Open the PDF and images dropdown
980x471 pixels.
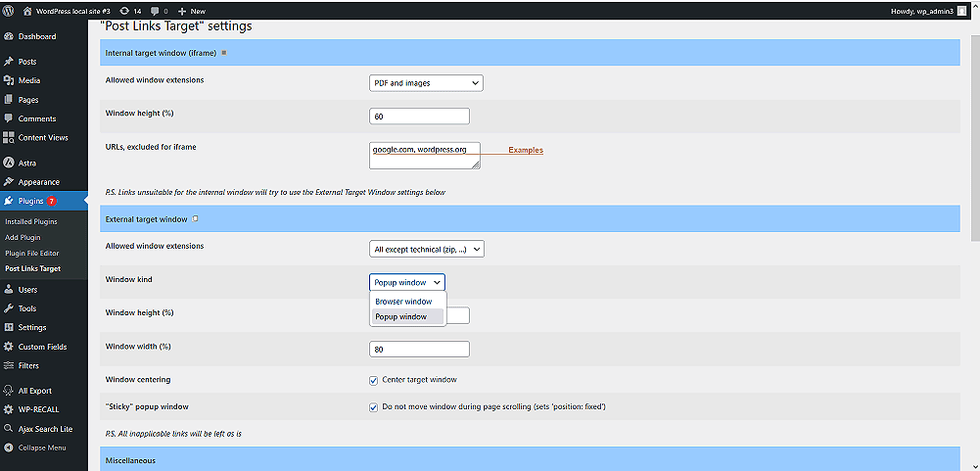pos(426,83)
